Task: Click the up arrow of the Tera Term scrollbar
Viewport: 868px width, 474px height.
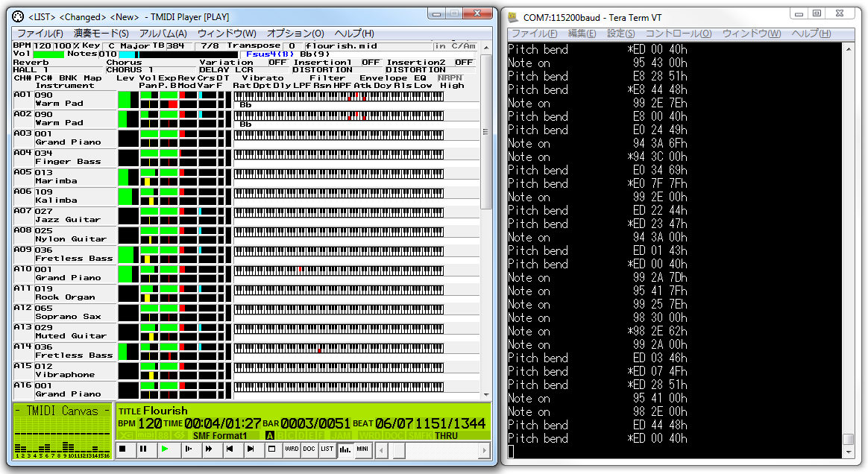Action: (848, 49)
